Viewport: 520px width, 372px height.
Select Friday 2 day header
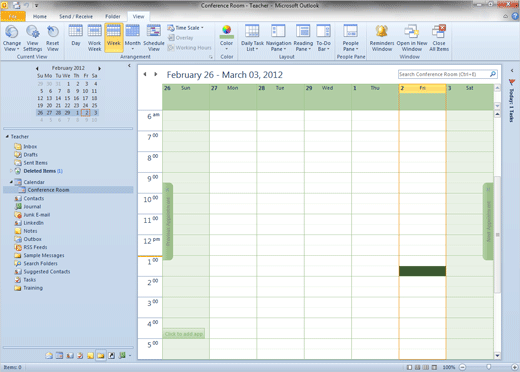coord(422,88)
